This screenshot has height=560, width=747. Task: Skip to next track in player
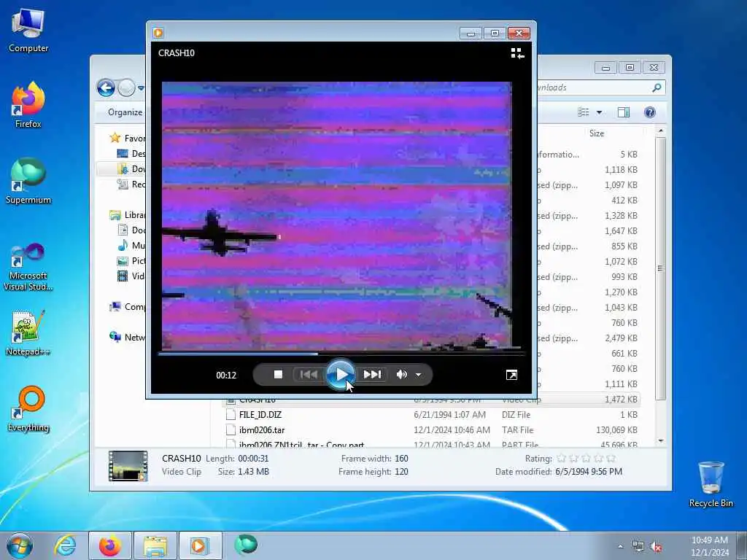pos(372,375)
